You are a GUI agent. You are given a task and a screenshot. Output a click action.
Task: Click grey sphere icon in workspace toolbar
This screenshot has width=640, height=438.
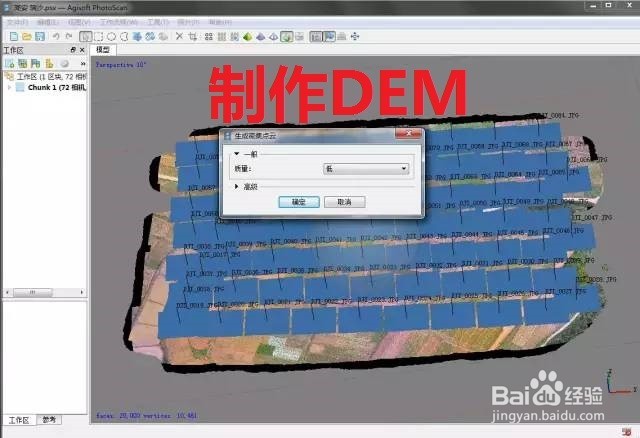pos(64,64)
